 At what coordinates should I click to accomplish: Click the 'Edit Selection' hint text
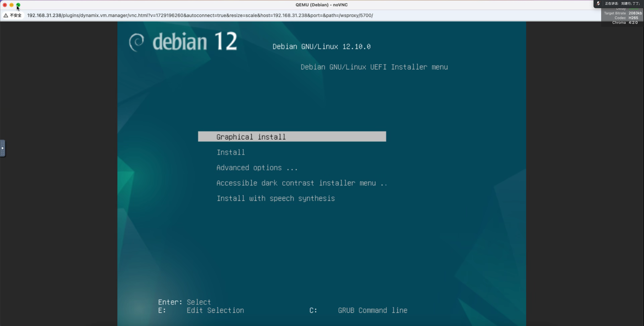[x=215, y=310]
